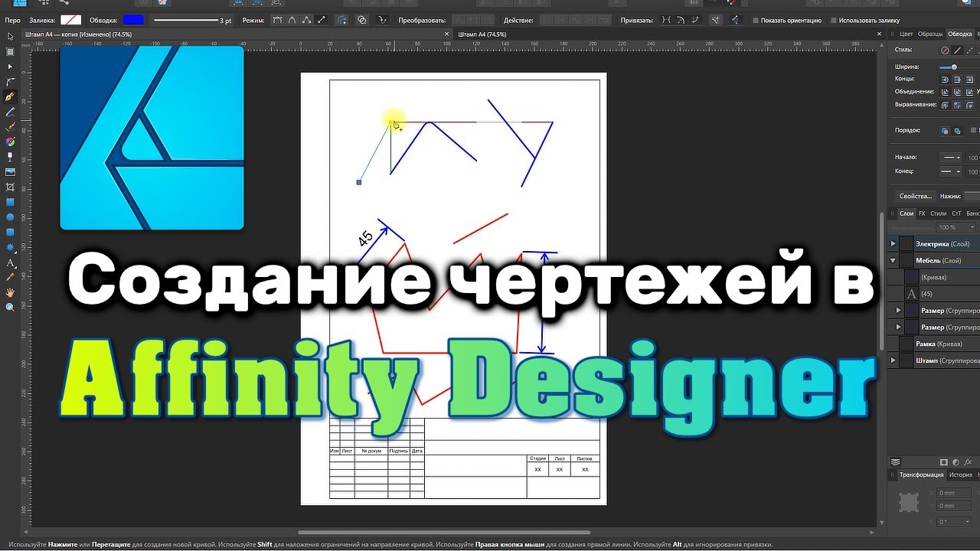Screen dimensions: 980x551
Task: Toggle align to nodes snap option
Action: click(666, 20)
